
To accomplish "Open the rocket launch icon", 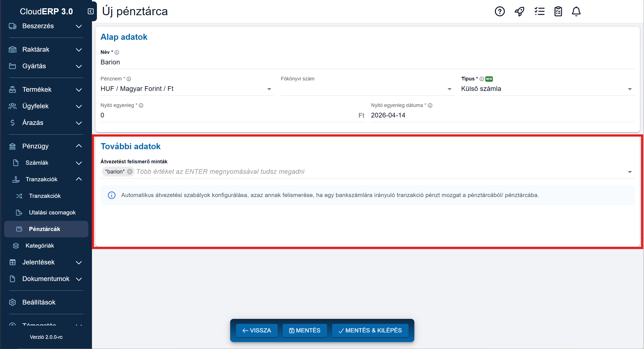I will pos(519,12).
